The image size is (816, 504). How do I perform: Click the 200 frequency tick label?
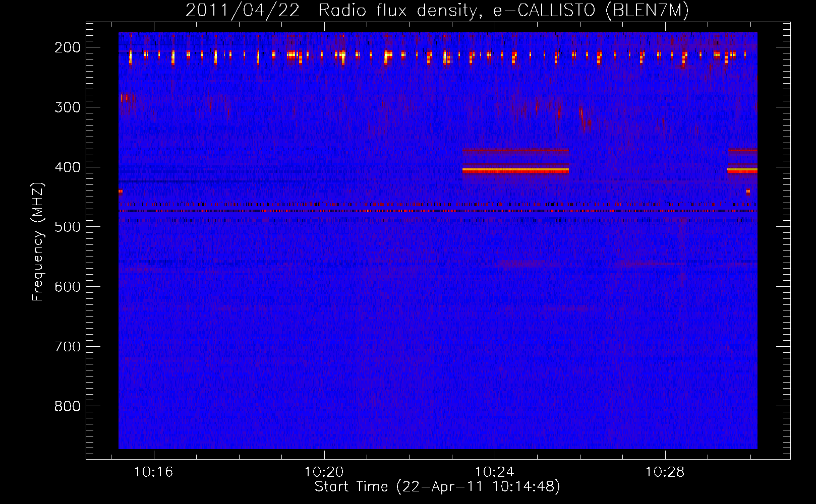point(68,47)
